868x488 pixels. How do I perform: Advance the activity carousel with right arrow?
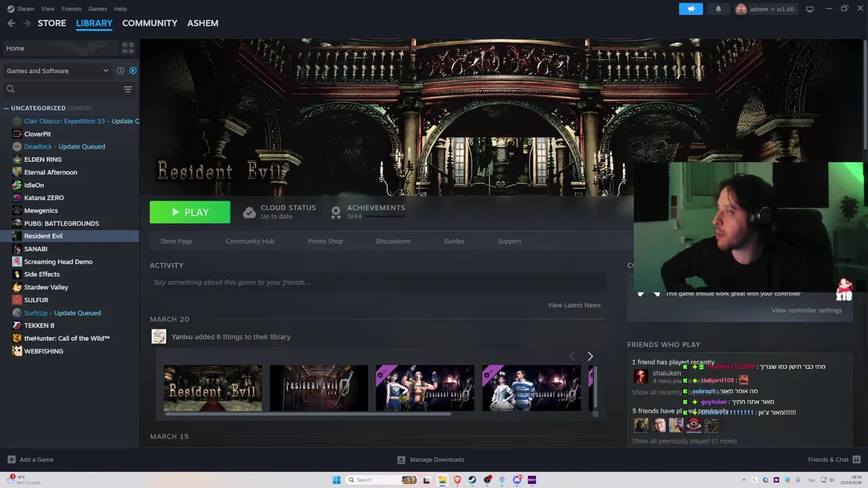[590, 356]
